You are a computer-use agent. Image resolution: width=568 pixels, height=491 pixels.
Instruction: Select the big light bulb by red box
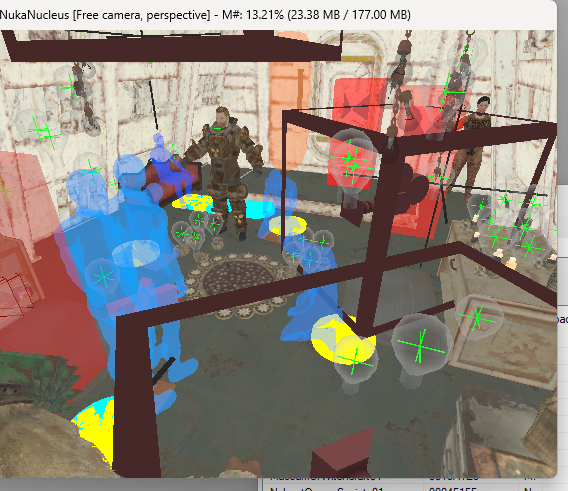[x=351, y=161]
